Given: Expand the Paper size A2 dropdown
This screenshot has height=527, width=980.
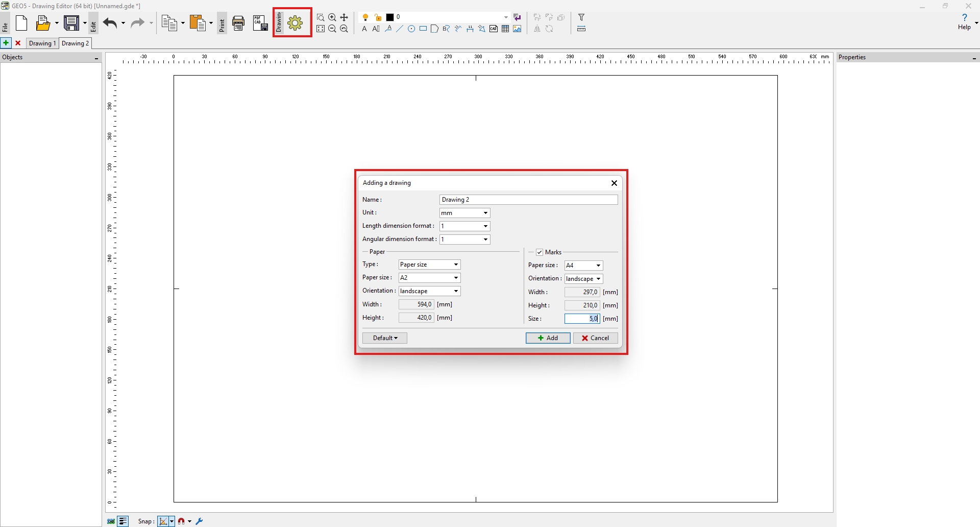Looking at the screenshot, I should [x=429, y=278].
